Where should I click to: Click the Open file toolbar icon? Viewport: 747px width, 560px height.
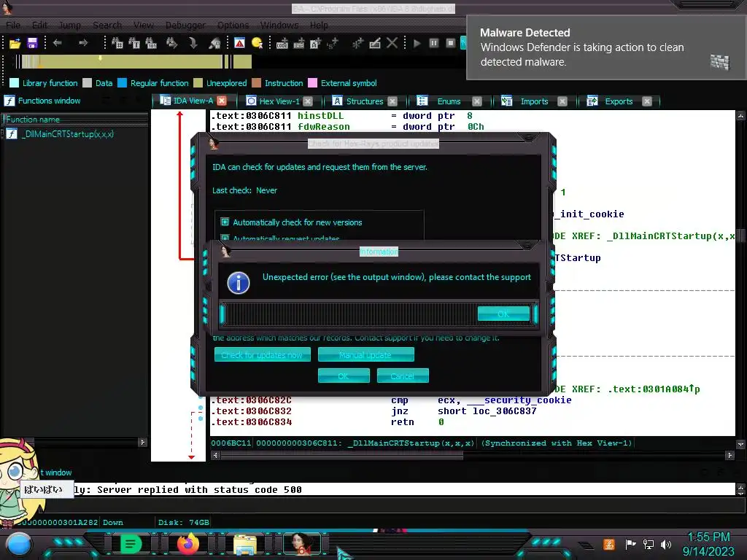click(15, 43)
